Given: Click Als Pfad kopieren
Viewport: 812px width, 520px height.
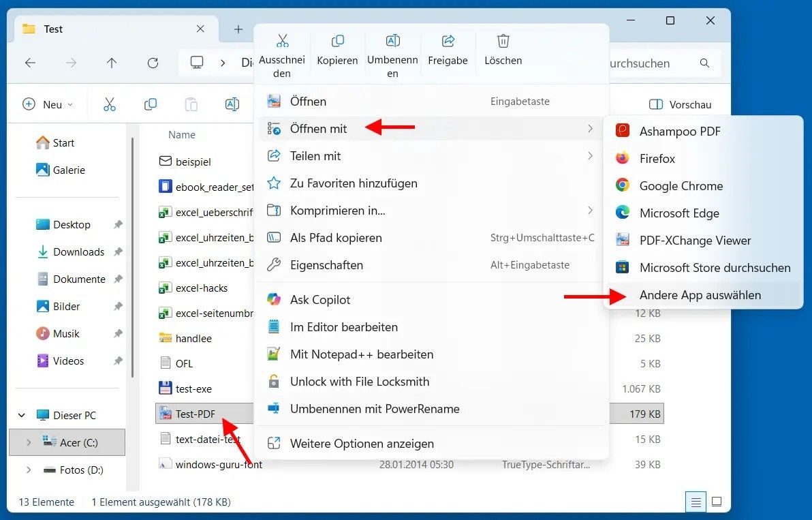Looking at the screenshot, I should (x=336, y=238).
